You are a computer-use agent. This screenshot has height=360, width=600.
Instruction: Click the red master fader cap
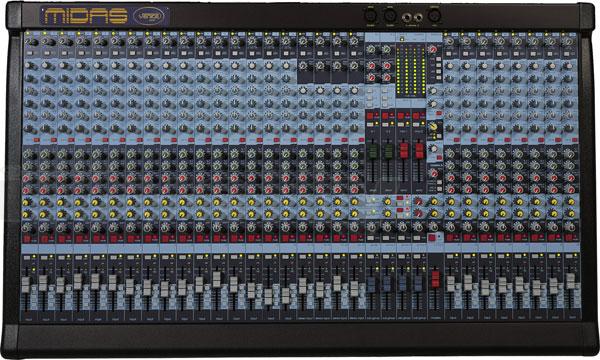435,279
